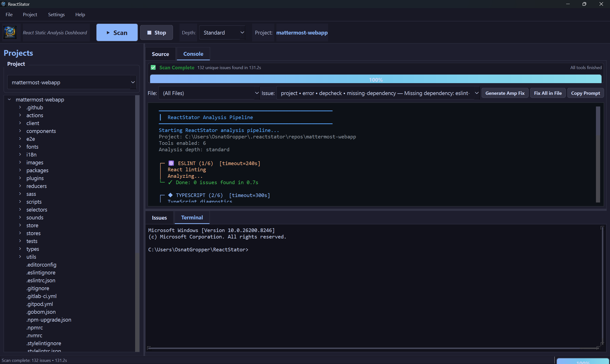The width and height of the screenshot is (610, 364).
Task: Expand the client folder
Action: pyautogui.click(x=20, y=123)
